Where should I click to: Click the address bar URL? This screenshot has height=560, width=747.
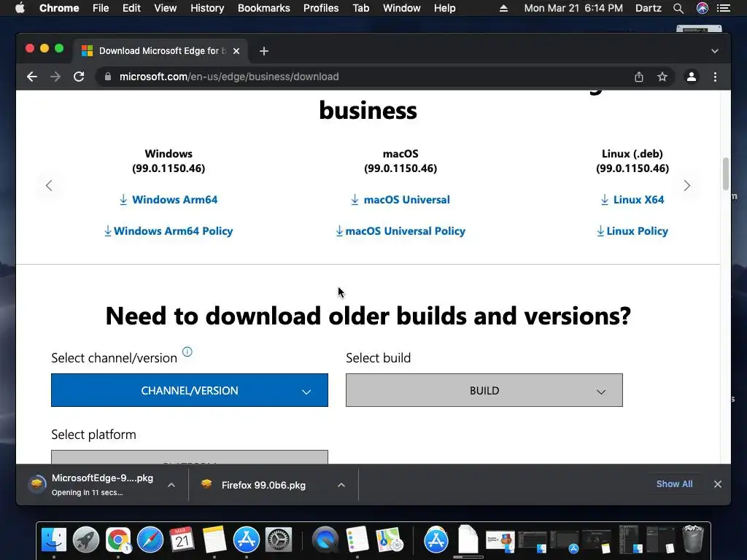click(x=229, y=77)
